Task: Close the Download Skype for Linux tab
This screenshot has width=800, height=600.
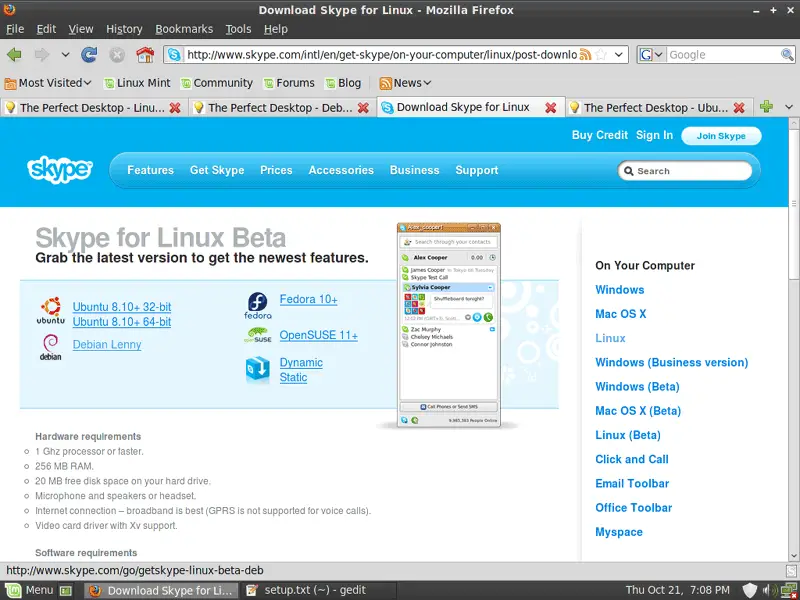Action: coord(552,107)
